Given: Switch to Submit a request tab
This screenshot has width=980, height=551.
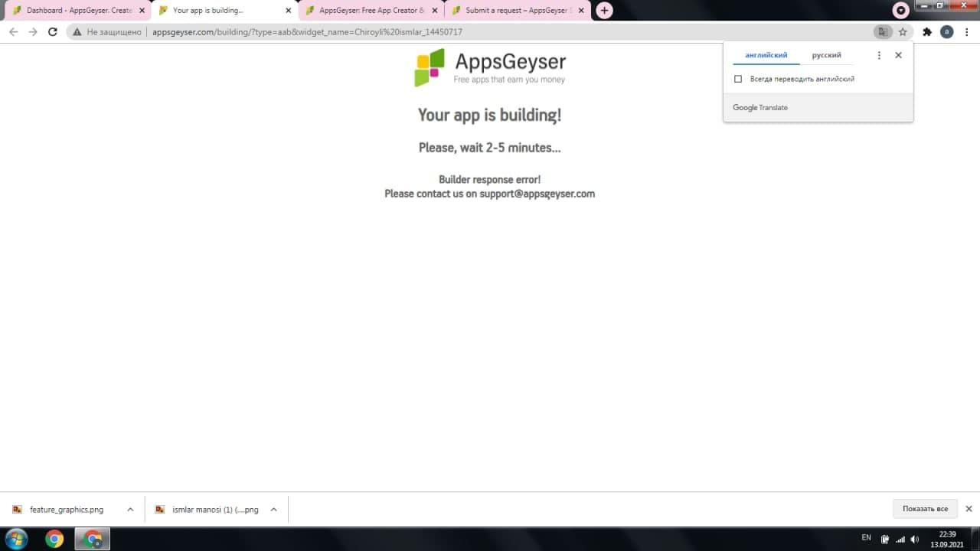Looking at the screenshot, I should 518,11.
